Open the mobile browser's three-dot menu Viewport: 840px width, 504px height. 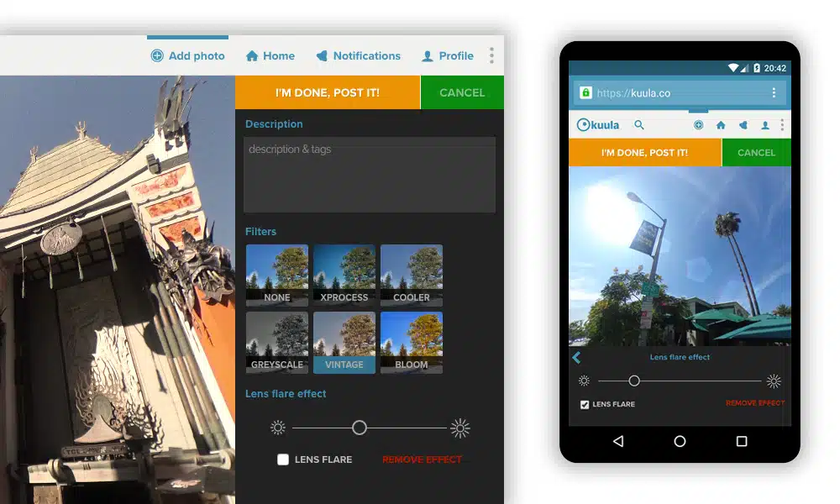point(774,92)
